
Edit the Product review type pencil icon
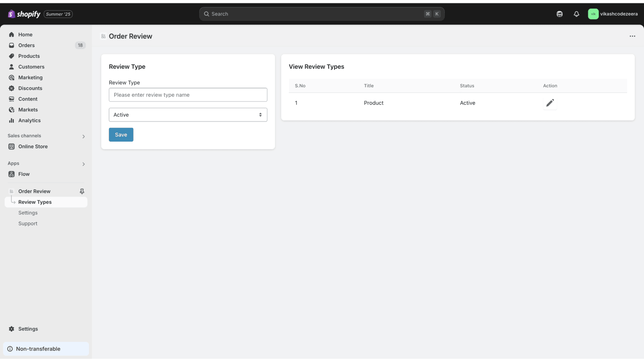point(550,103)
